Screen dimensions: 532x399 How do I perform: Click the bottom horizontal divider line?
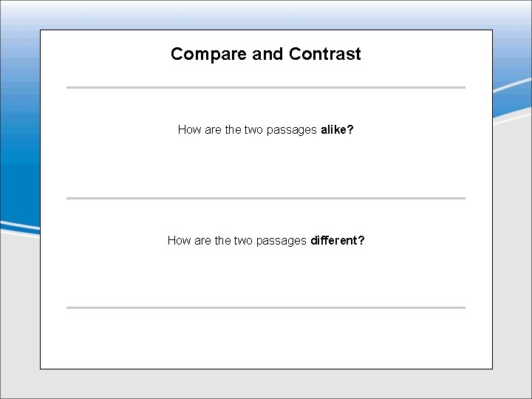[x=266, y=307]
